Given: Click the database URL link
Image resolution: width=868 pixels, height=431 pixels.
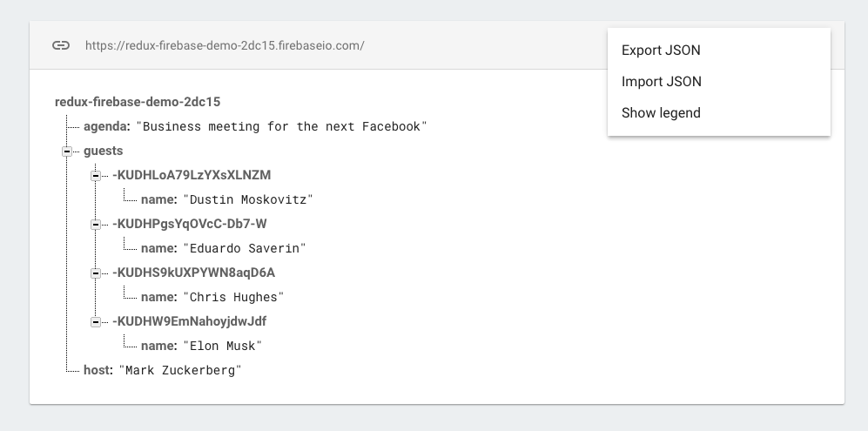Looking at the screenshot, I should (225, 45).
